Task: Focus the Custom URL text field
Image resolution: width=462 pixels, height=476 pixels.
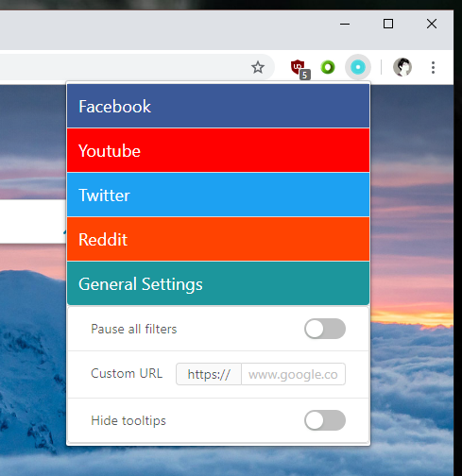Action: click(x=293, y=374)
